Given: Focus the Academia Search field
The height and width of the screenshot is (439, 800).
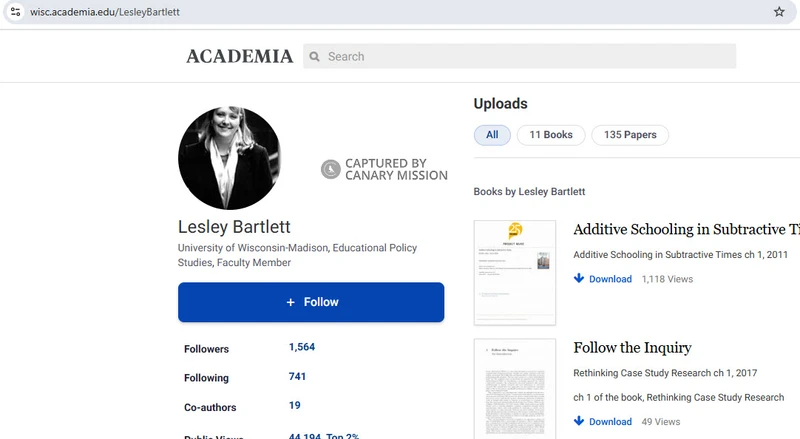Looking at the screenshot, I should 519,56.
